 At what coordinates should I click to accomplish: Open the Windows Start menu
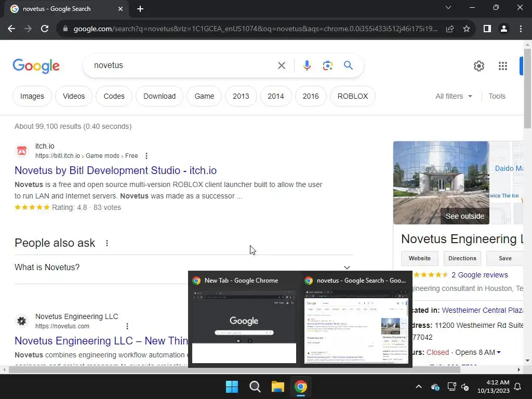pyautogui.click(x=232, y=387)
